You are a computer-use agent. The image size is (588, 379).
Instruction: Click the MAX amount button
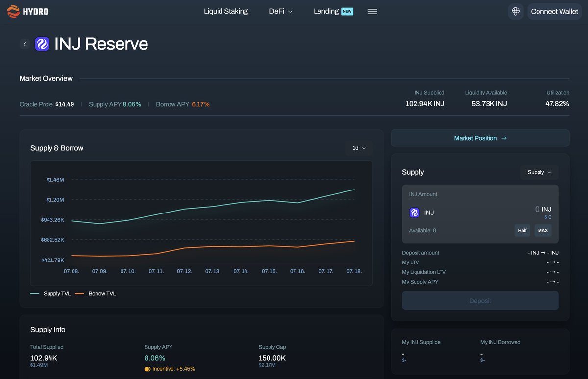coord(542,230)
